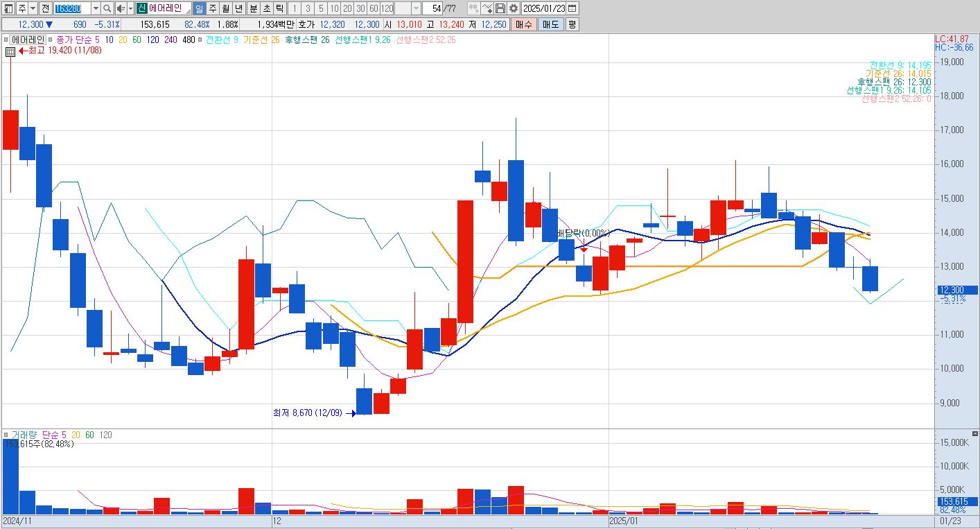Click the 최저 8,670 (12/09) low label

click(308, 413)
